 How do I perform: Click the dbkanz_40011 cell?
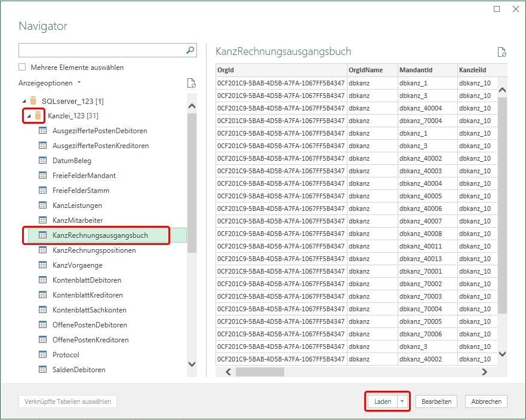pyautogui.click(x=427, y=246)
